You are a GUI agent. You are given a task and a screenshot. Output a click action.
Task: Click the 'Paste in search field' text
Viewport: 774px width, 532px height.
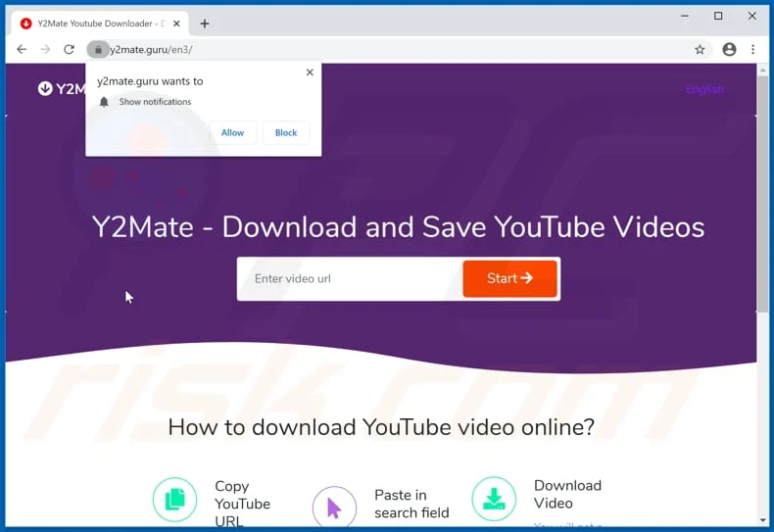click(411, 504)
